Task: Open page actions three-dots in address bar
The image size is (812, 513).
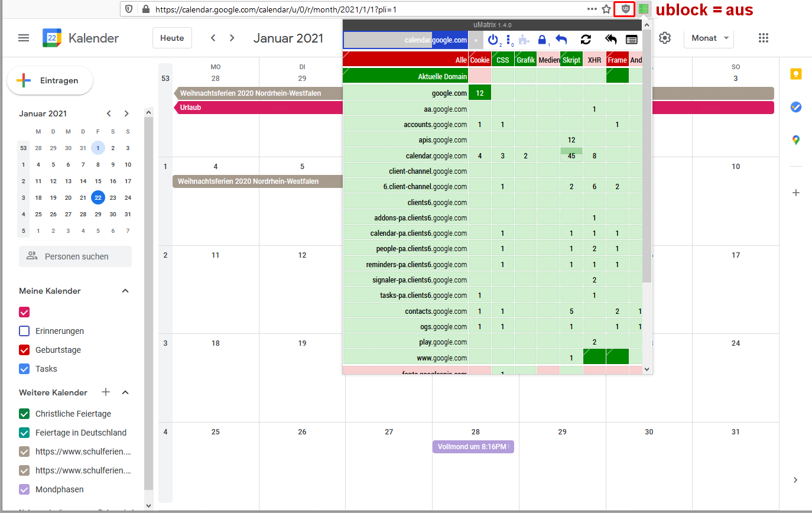Action: coord(592,9)
